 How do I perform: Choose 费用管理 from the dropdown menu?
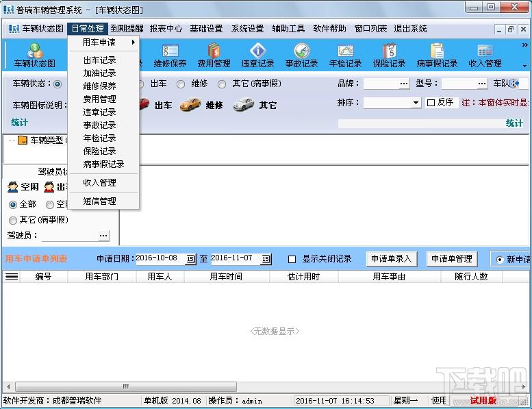[x=100, y=99]
